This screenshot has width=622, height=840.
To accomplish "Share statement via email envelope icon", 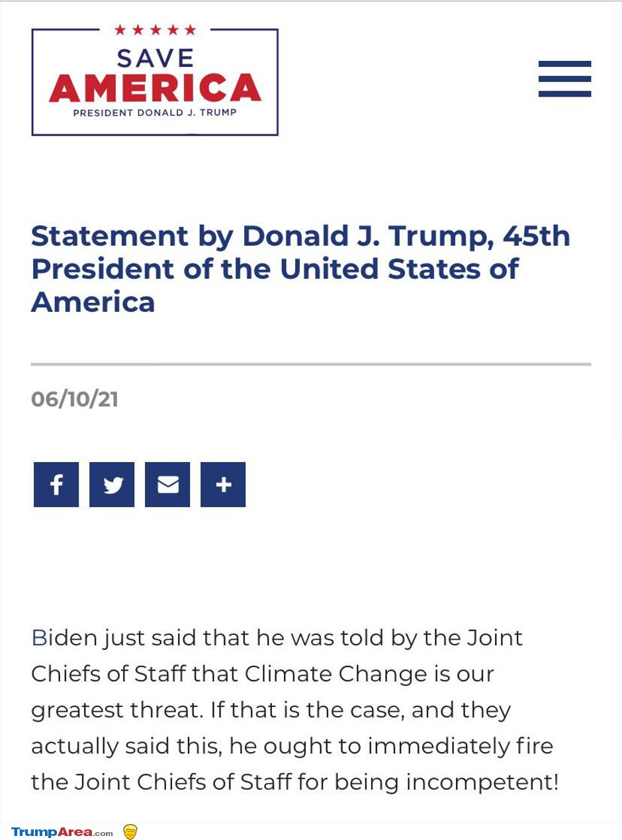I will click(x=167, y=485).
